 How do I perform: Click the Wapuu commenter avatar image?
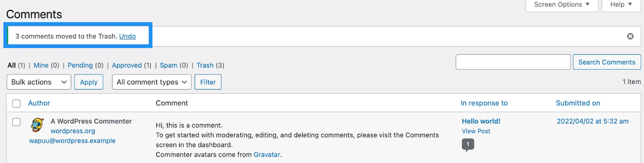coord(37,125)
